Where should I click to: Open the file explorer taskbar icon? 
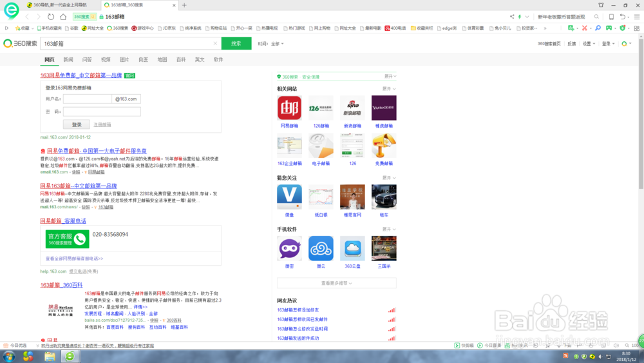(50, 356)
